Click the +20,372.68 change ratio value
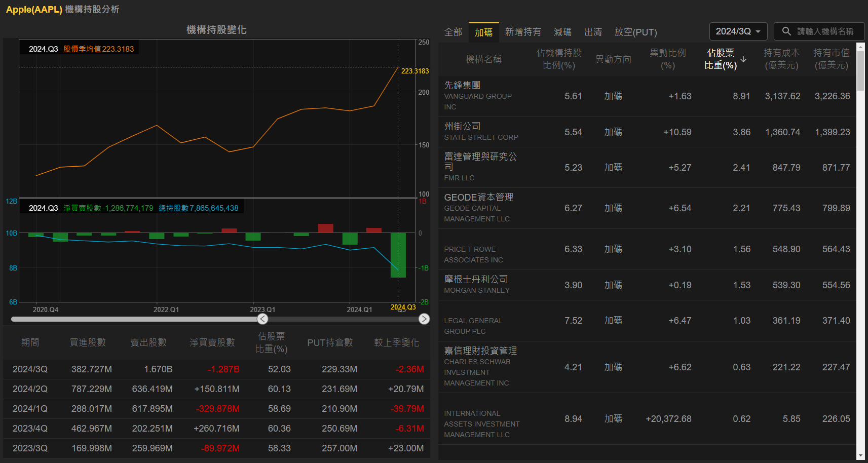The height and width of the screenshot is (463, 868). click(x=668, y=419)
